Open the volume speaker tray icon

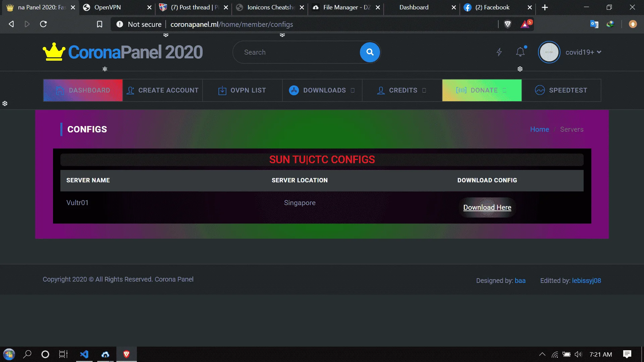[578, 354]
